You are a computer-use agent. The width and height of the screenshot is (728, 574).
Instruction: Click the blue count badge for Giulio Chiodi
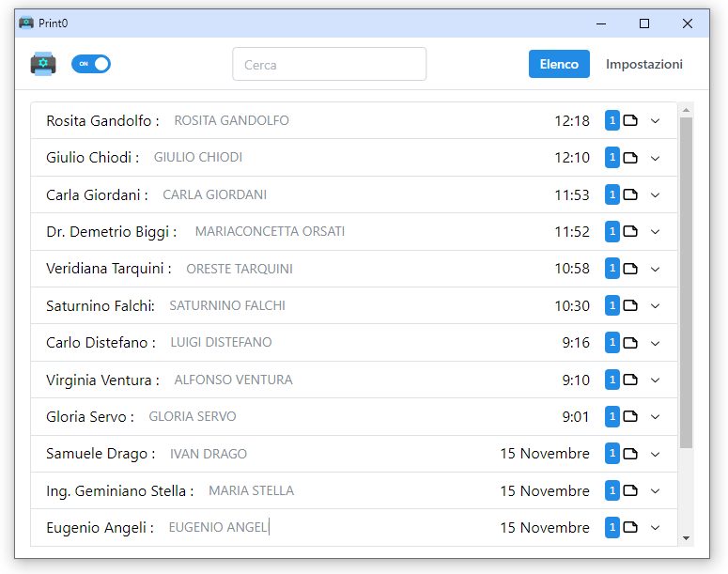612,158
